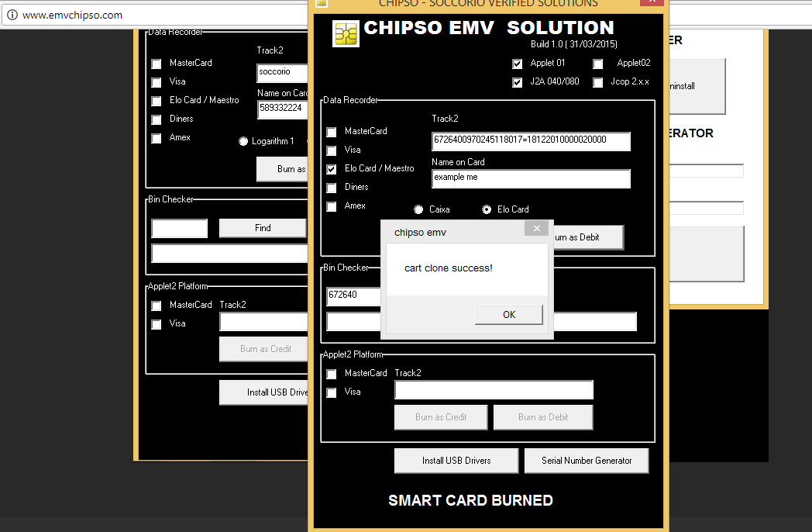This screenshot has height=532, width=812.
Task: Open the Serial Number Generator
Action: pyautogui.click(x=587, y=461)
